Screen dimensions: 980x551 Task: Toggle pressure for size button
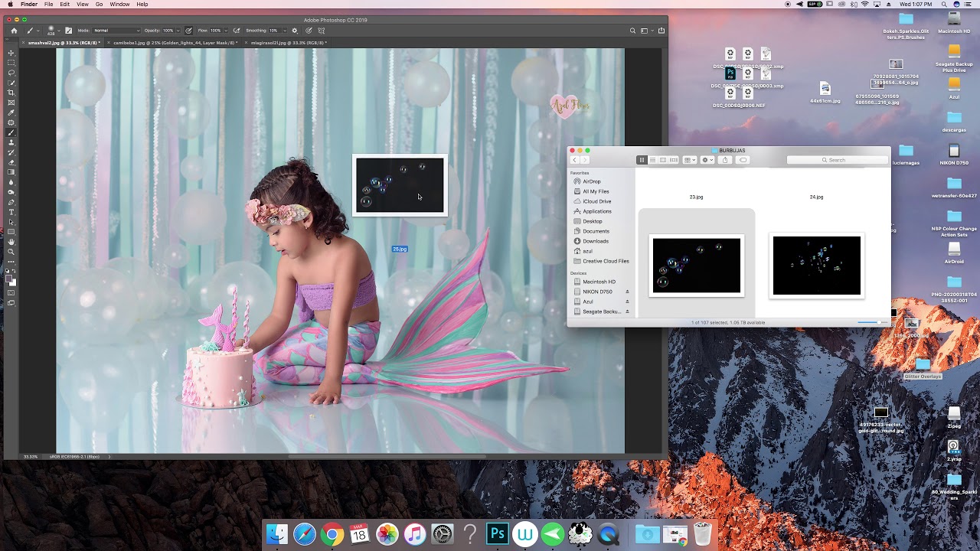309,31
